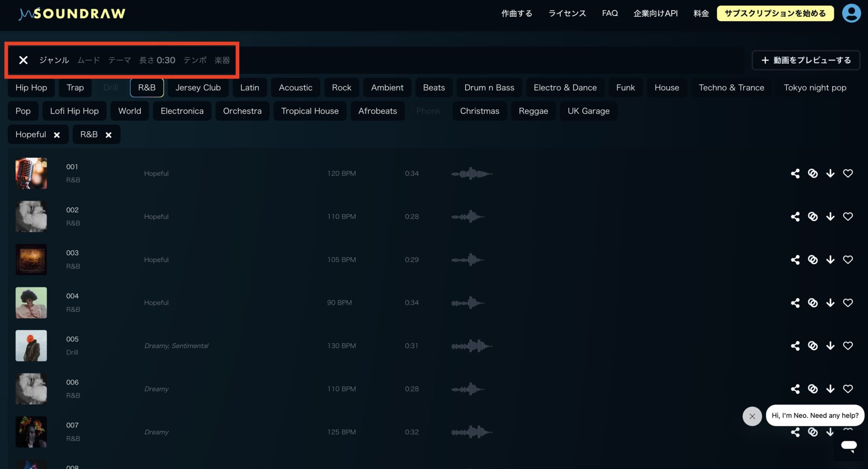The image size is (868, 469).
Task: Go to the ライセンス page
Action: [567, 13]
